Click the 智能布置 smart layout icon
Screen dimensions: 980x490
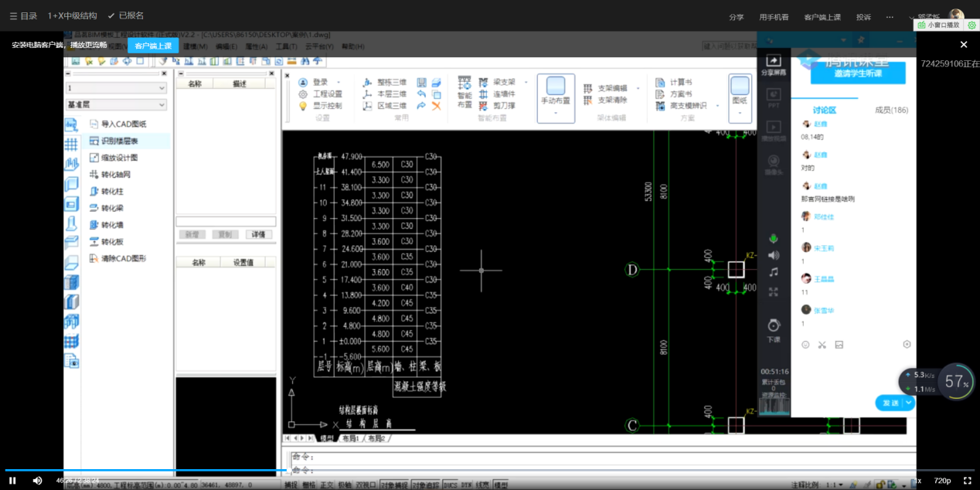click(464, 82)
